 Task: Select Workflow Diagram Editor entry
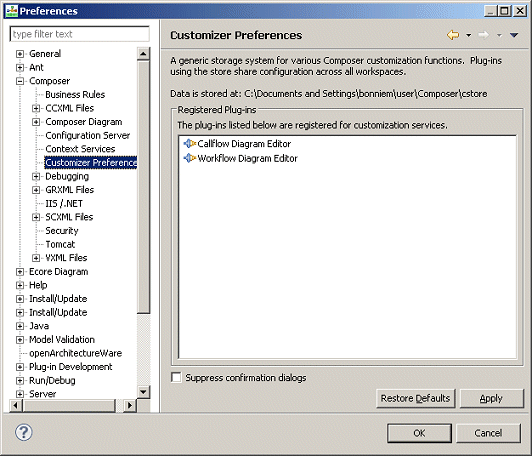coord(247,158)
